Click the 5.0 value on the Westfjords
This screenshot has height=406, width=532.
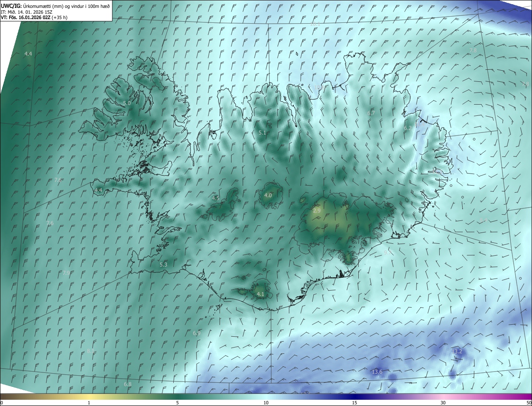(127, 103)
